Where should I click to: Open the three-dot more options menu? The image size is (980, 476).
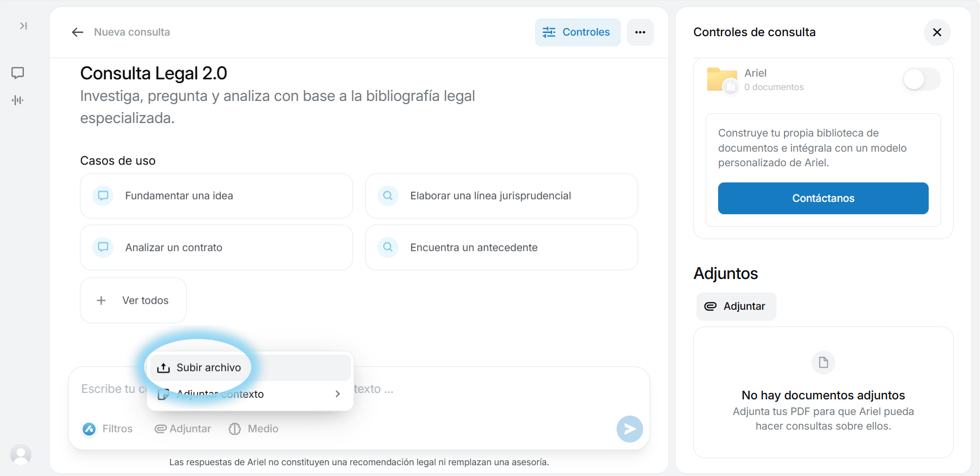[640, 32]
